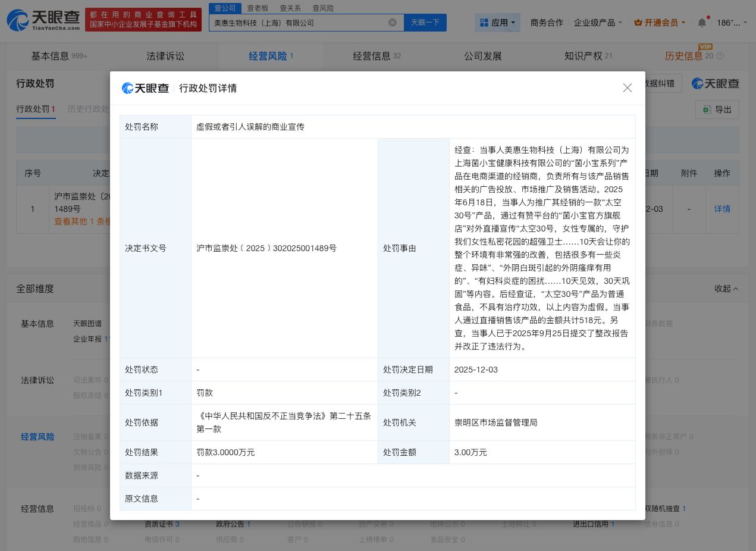Click the Excel icon on the 导出 export button
756x551 pixels.
(707, 109)
